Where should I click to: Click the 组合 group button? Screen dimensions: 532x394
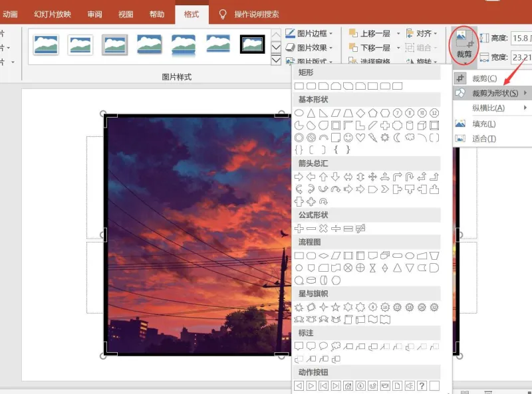tap(421, 48)
